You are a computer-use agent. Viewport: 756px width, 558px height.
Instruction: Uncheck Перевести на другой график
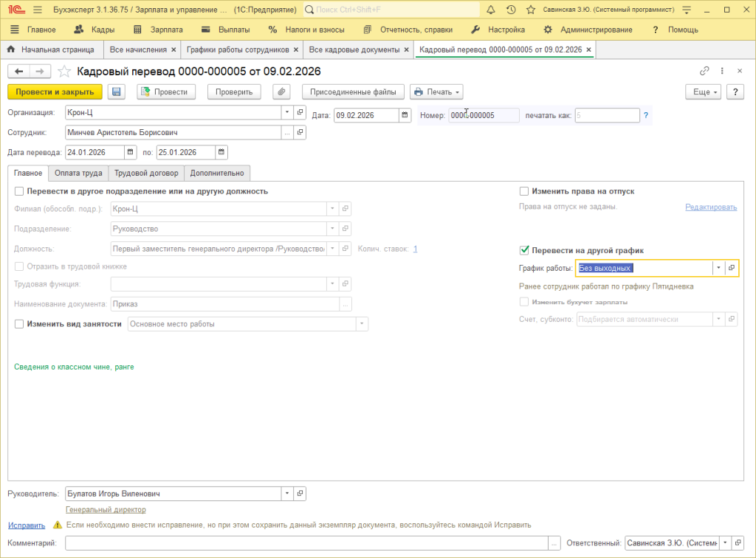(x=524, y=250)
